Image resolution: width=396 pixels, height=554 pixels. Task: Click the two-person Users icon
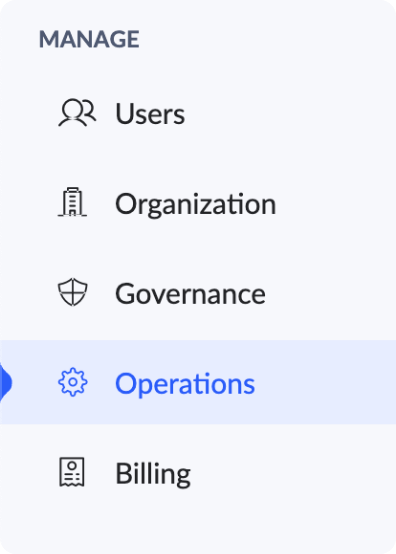click(x=77, y=112)
